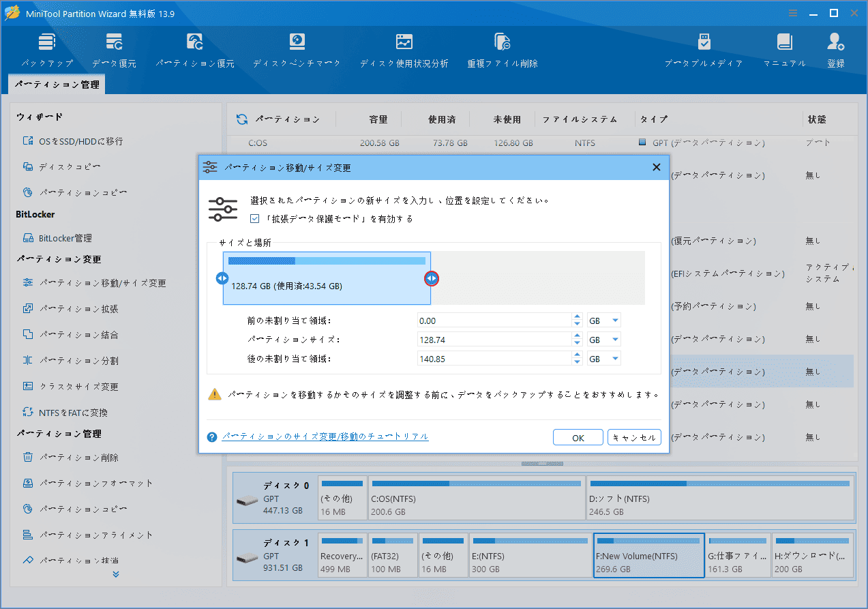Viewport: 868px width, 609px height.
Task: Select パーティション移動/サイズ変更 in the sidebar
Action: tap(94, 283)
